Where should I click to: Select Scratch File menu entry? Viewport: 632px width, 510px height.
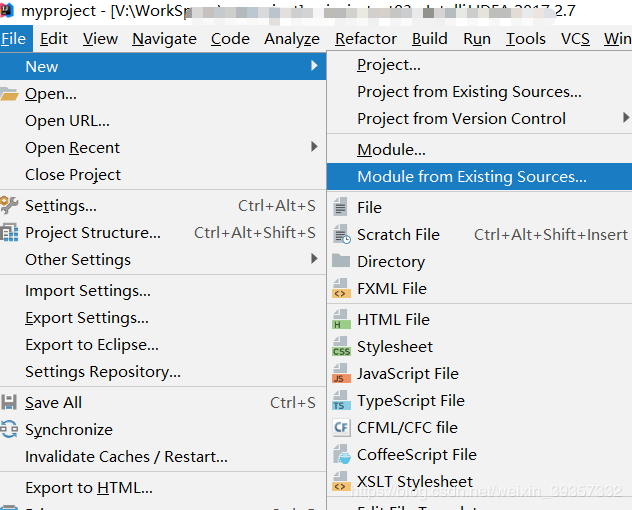pyautogui.click(x=398, y=235)
